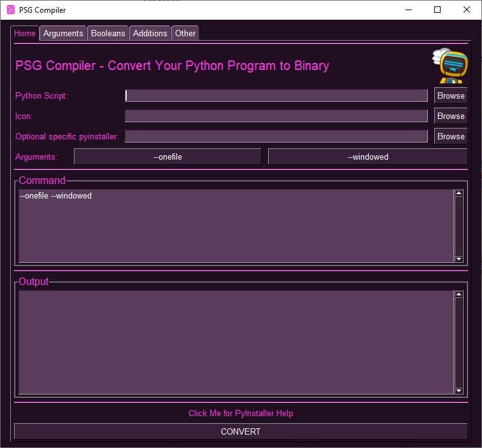
Task: Click the optional pyinstaller path field
Action: click(276, 136)
